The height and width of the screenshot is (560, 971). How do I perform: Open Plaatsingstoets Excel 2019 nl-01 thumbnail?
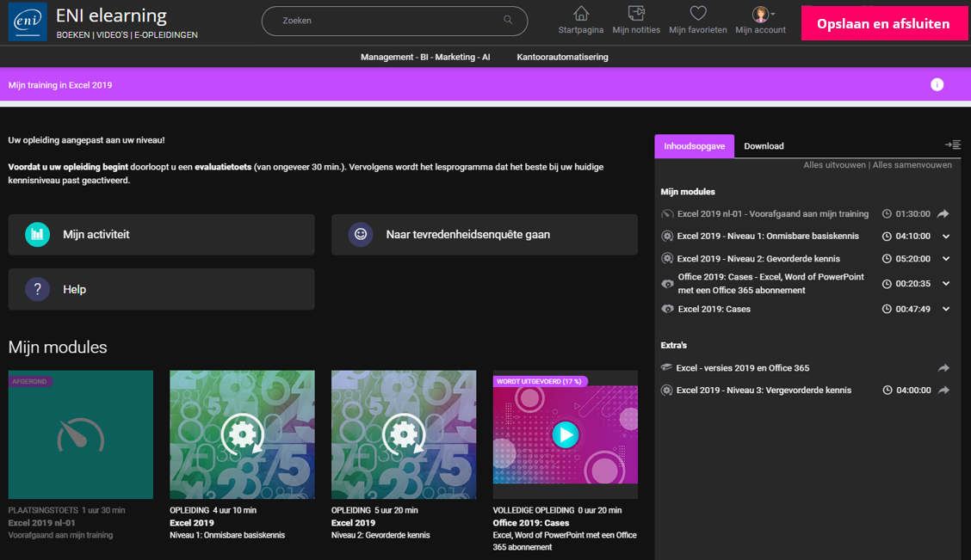81,434
